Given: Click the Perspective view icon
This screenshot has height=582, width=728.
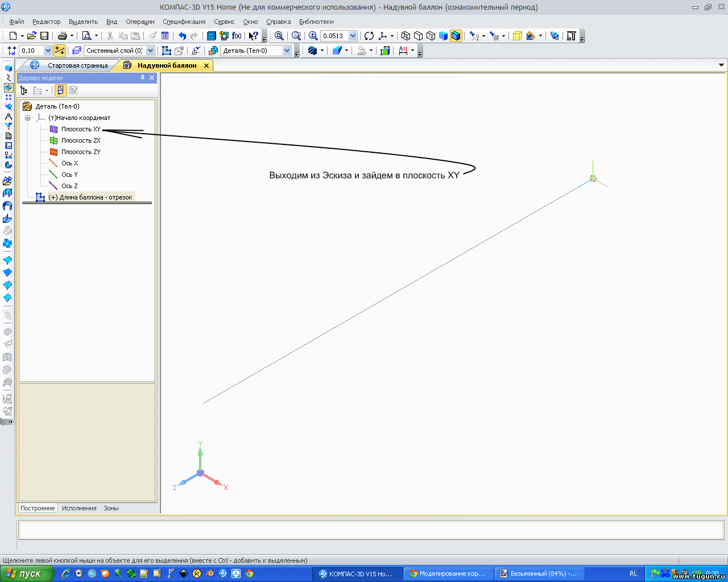Looking at the screenshot, I should (517, 36).
